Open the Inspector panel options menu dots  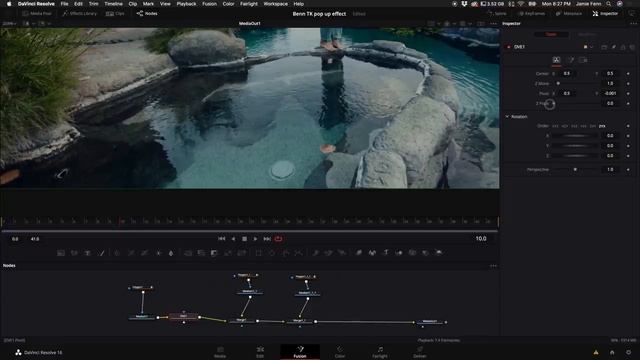tap(633, 24)
